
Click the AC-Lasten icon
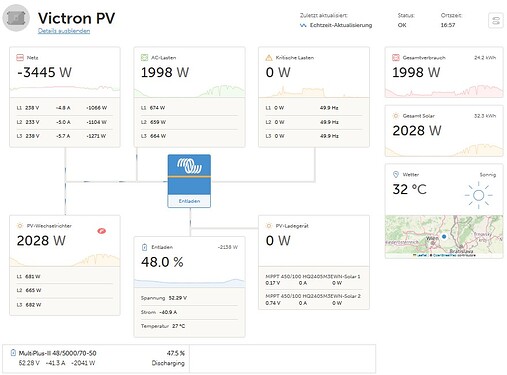pos(144,58)
